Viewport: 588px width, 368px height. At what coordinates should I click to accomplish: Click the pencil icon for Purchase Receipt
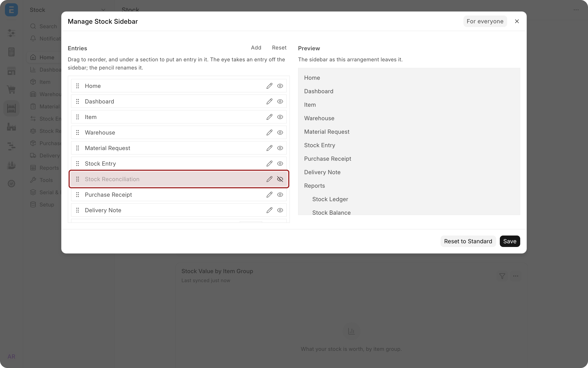point(269,195)
